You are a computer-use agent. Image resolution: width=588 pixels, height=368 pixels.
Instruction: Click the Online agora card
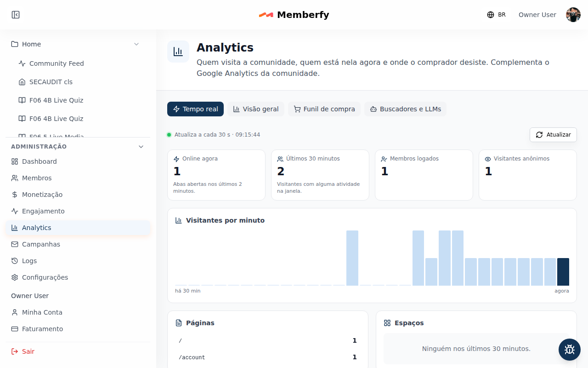tap(216, 175)
